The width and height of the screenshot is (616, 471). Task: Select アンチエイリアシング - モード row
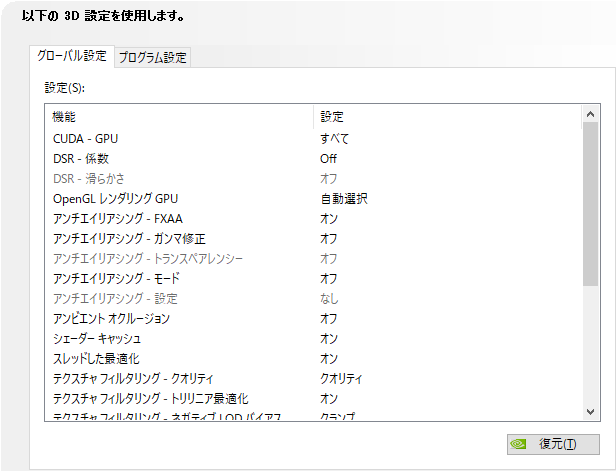(313, 279)
